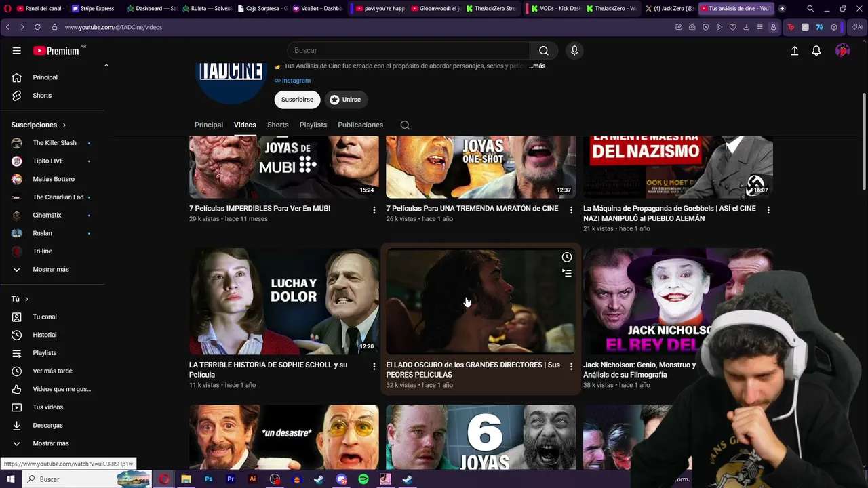Viewport: 868px width, 488px height.
Task: Open options menu for 7 Películas IMPERDIBLES MUBI video
Action: tap(374, 210)
